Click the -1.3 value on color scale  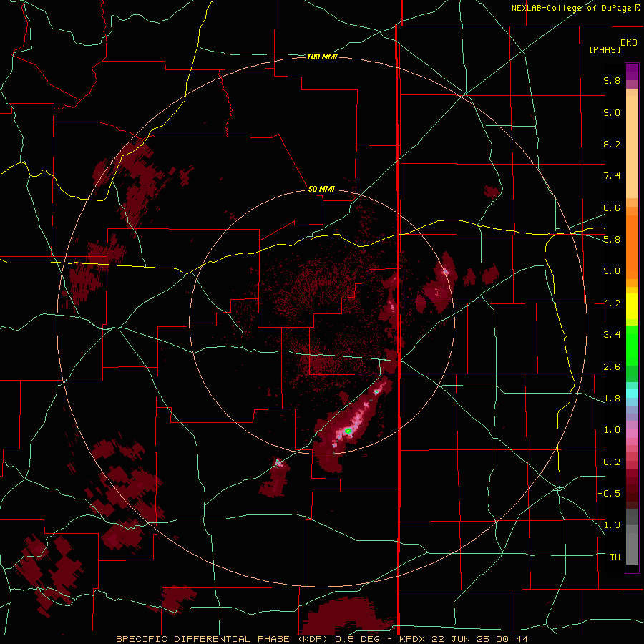click(x=609, y=525)
